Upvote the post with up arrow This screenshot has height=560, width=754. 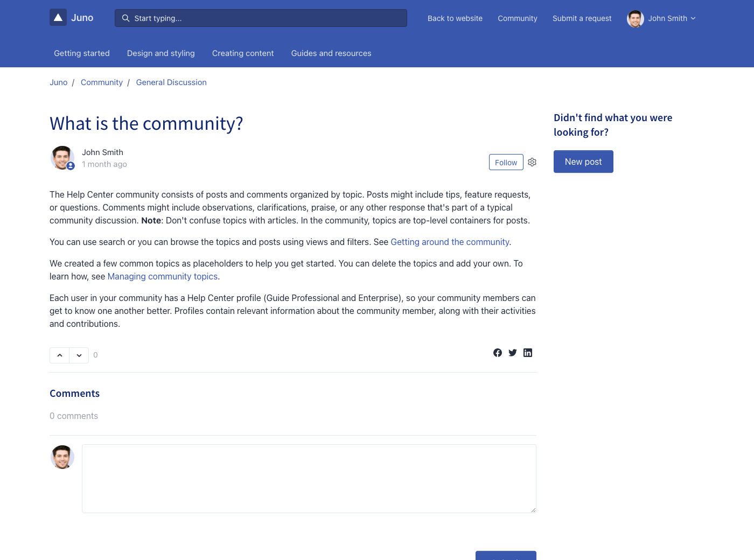coord(60,355)
